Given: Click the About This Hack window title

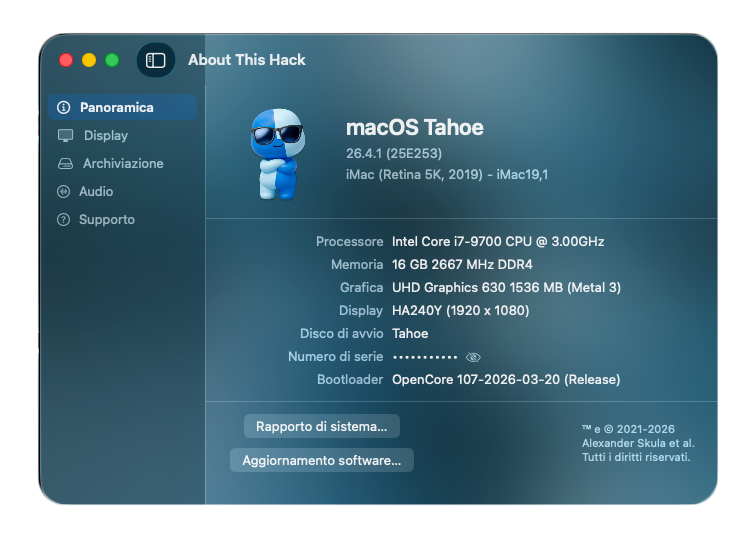Looking at the screenshot, I should (247, 60).
